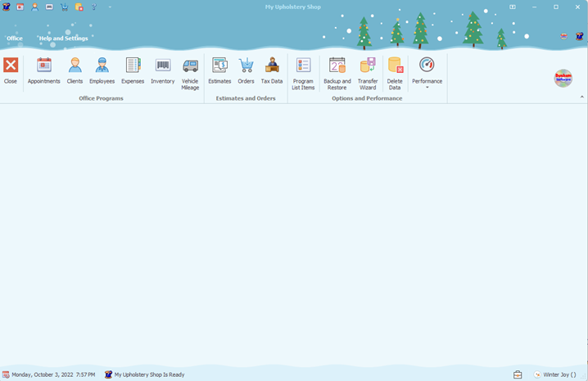Collapse the ribbon with the chevron arrow
The width and height of the screenshot is (588, 381).
pyautogui.click(x=581, y=97)
